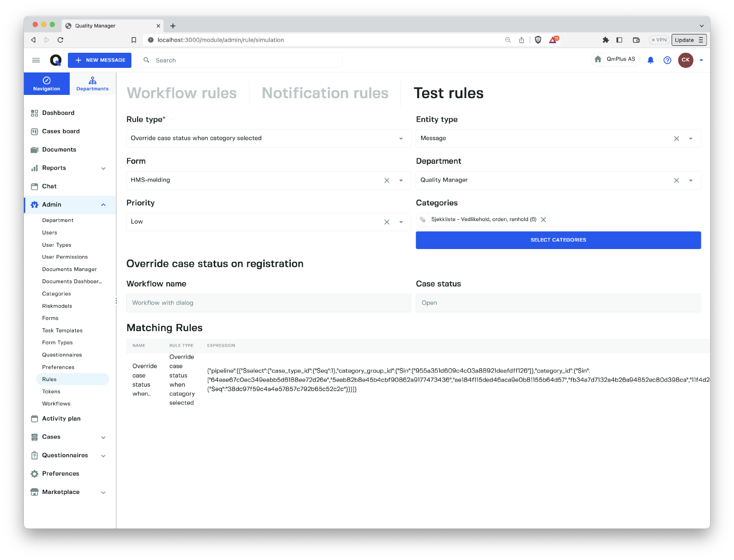Click the New Message button
Viewport: 734px width, 560px height.
(100, 60)
